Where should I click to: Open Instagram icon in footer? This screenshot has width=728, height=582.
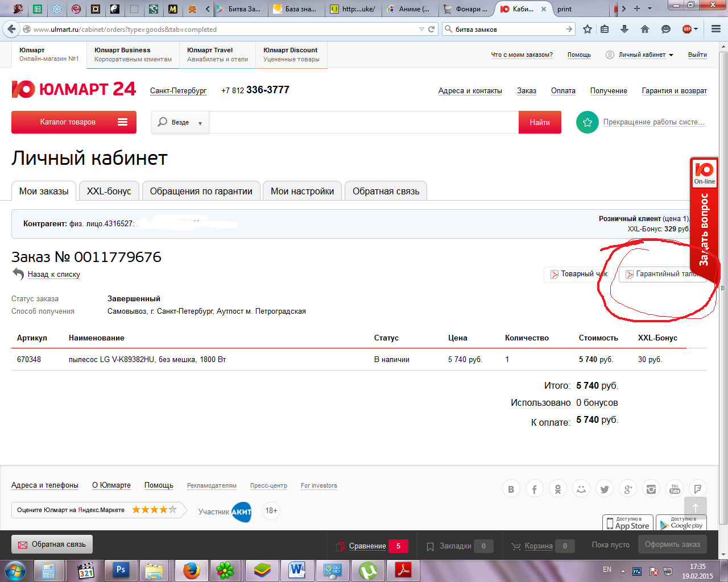pos(651,489)
